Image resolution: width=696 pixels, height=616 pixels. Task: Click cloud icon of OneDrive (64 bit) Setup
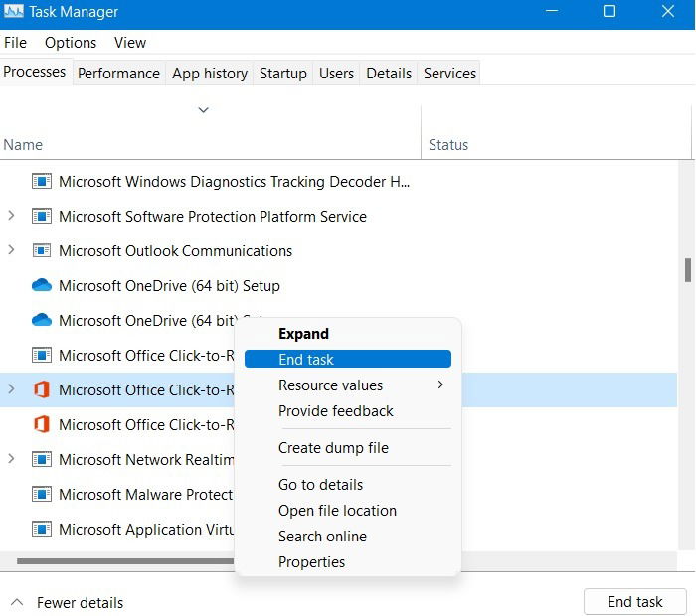click(x=42, y=285)
